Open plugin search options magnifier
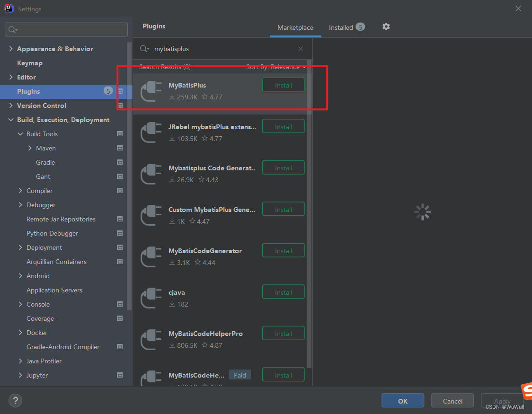 144,49
